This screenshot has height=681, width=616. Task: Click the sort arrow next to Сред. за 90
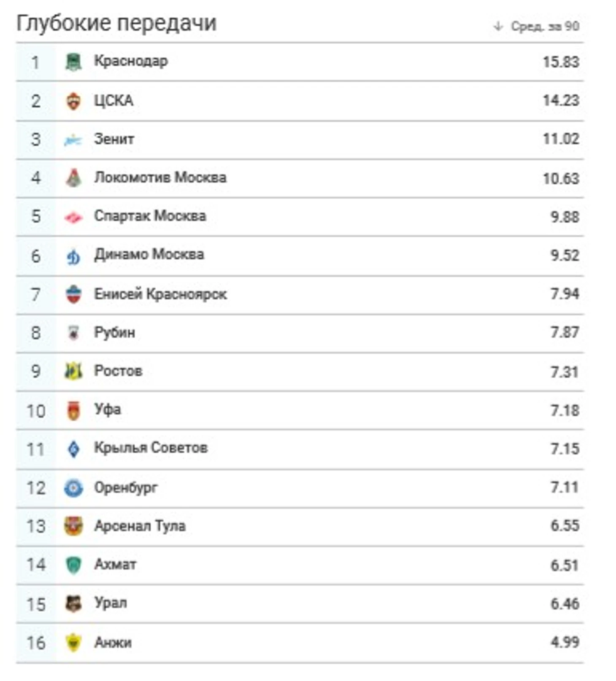tap(498, 26)
